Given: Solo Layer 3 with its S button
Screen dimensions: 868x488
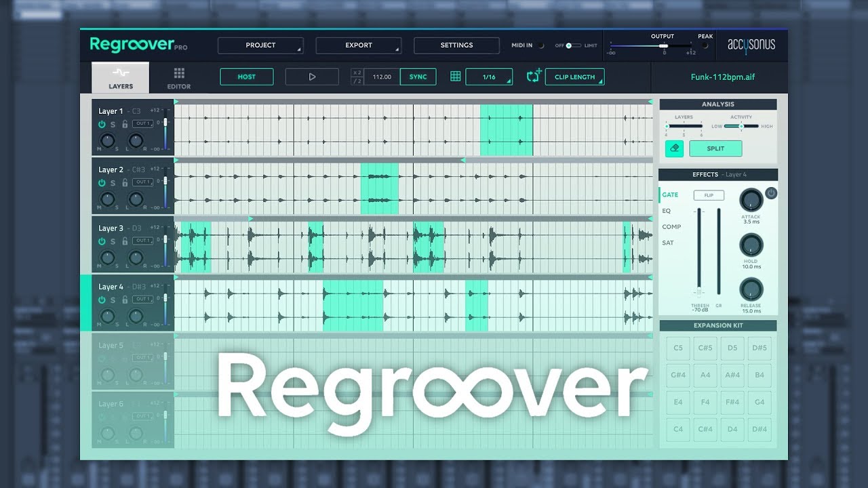Looking at the screenshot, I should (x=113, y=241).
